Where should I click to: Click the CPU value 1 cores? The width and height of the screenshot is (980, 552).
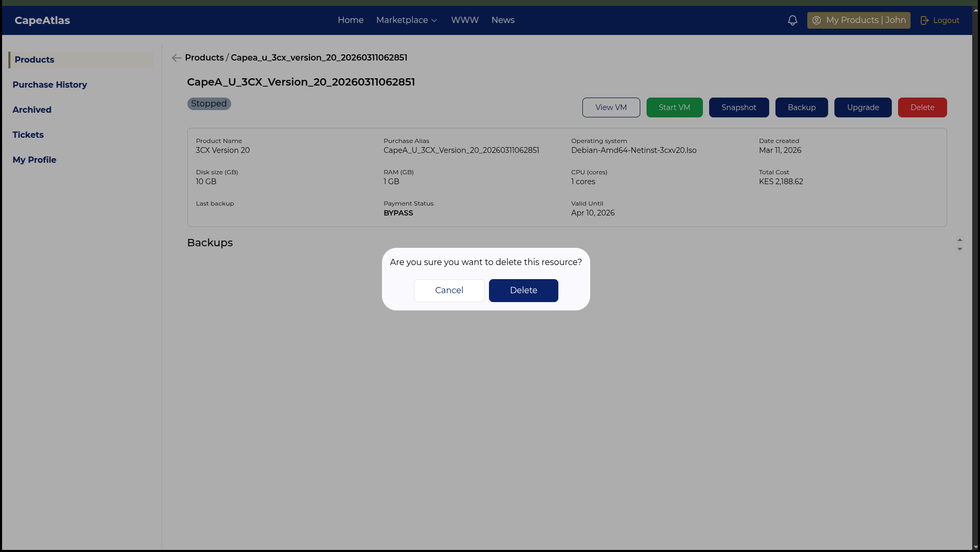click(x=583, y=182)
